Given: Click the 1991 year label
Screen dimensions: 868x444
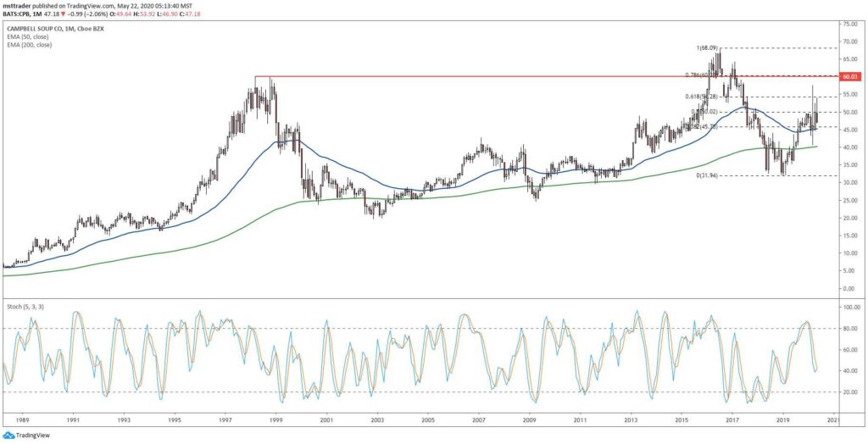Looking at the screenshot, I should click(73, 421).
